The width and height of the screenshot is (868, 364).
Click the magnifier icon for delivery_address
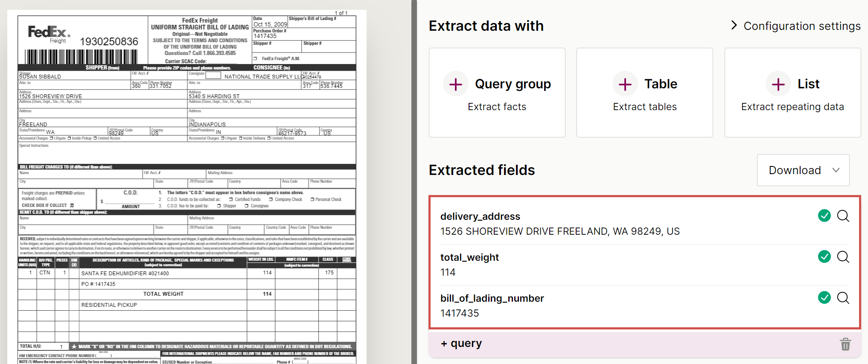tap(843, 216)
